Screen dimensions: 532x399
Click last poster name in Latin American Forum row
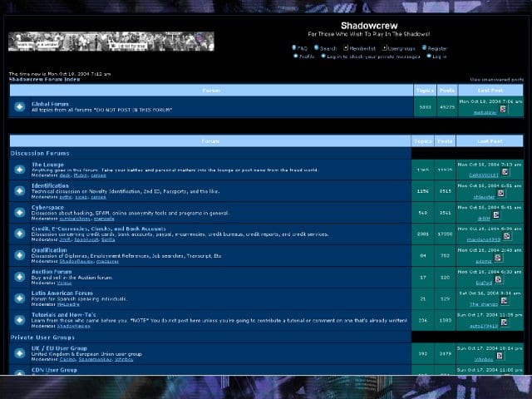484,304
